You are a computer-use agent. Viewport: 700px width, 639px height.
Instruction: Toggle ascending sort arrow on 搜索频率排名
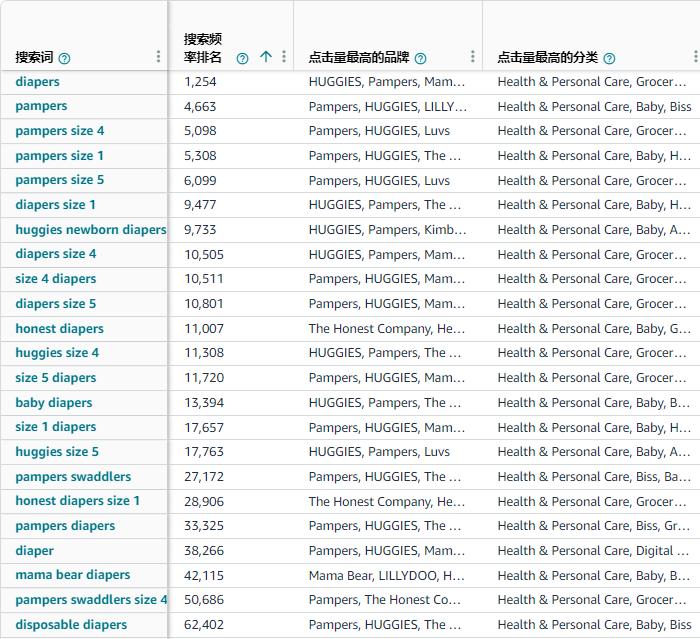tap(266, 57)
